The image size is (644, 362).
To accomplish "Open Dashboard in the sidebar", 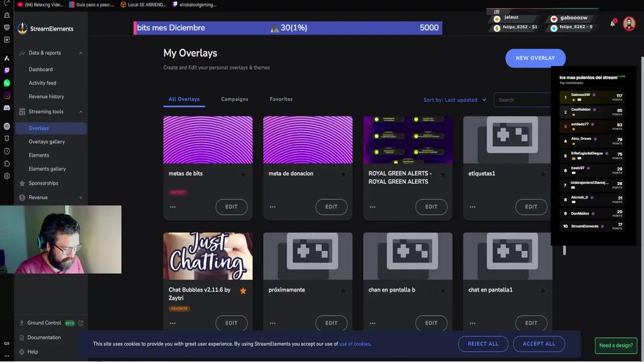I will 41,69.
